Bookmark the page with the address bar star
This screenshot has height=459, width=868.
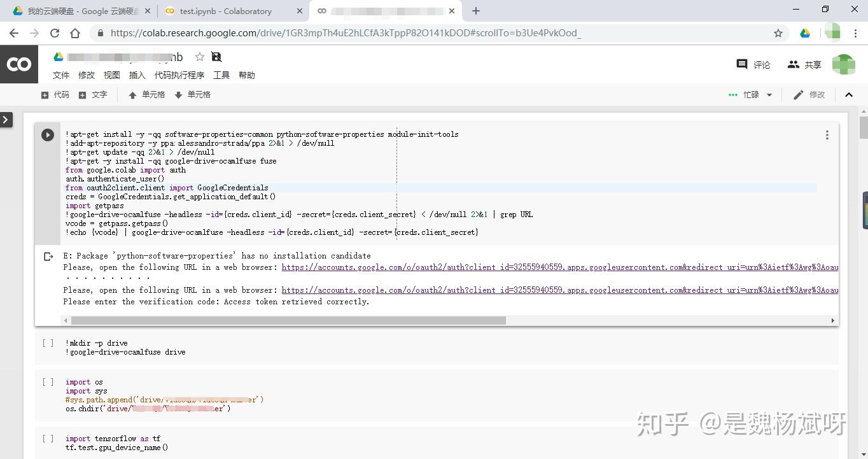click(778, 32)
